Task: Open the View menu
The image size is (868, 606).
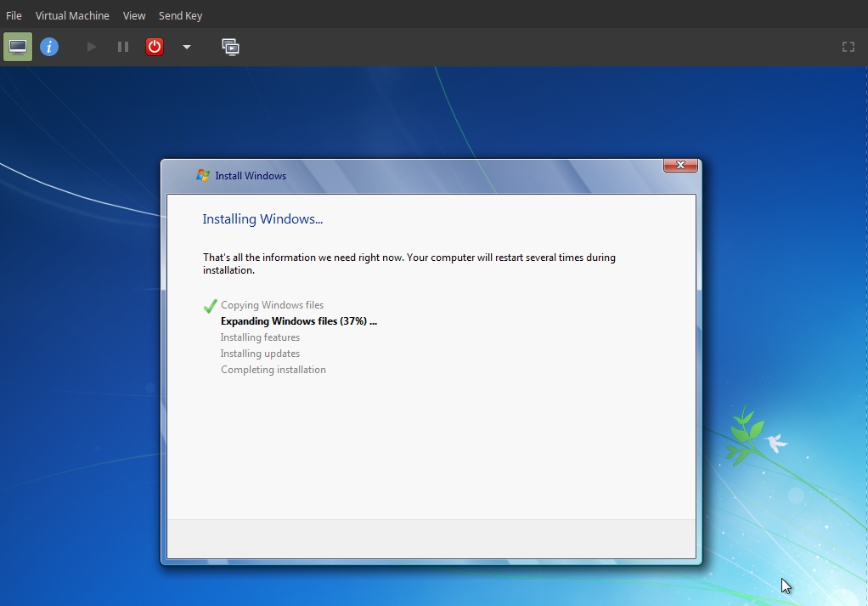Action: pos(134,15)
